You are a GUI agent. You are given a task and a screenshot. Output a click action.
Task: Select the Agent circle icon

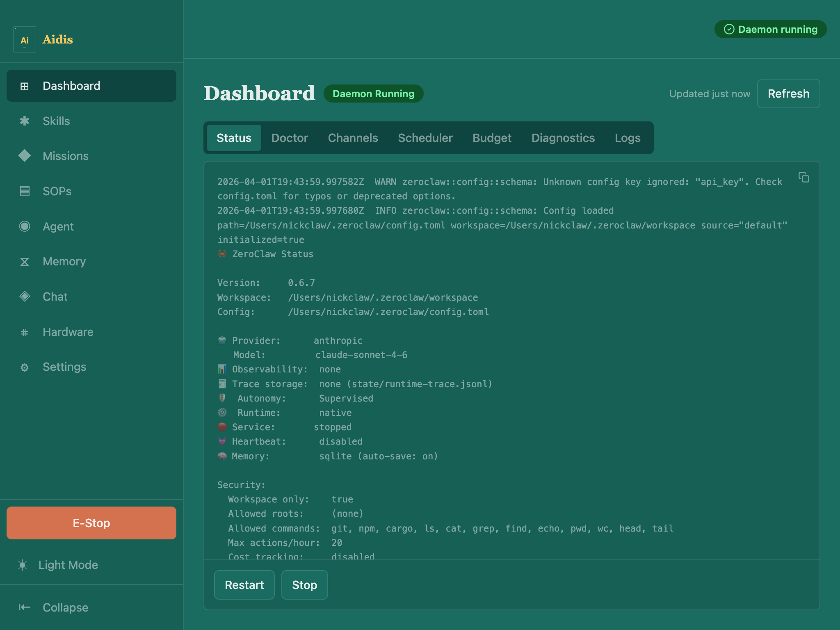(25, 226)
